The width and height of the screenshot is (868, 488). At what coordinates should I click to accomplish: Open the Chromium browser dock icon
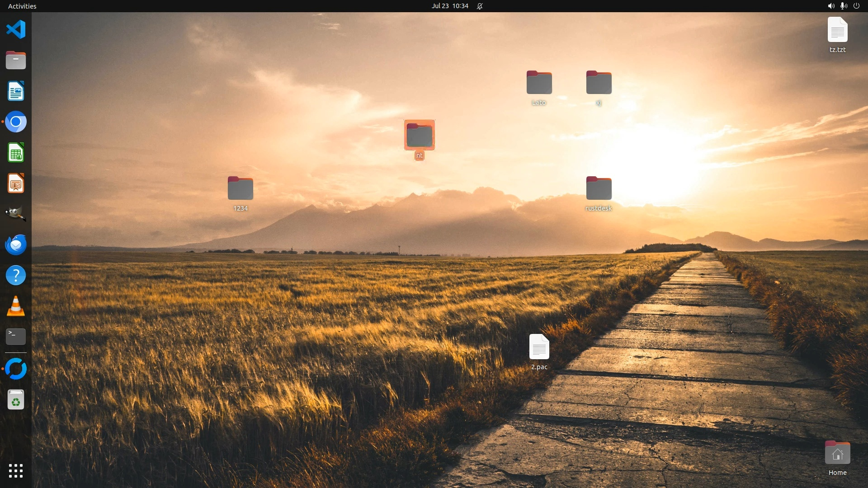tap(16, 122)
